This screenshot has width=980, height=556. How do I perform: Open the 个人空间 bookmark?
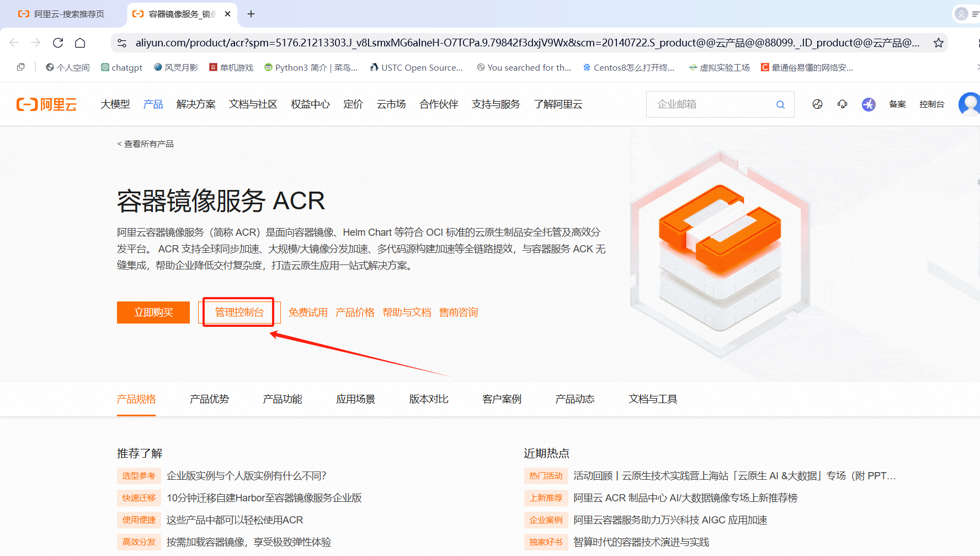point(67,67)
